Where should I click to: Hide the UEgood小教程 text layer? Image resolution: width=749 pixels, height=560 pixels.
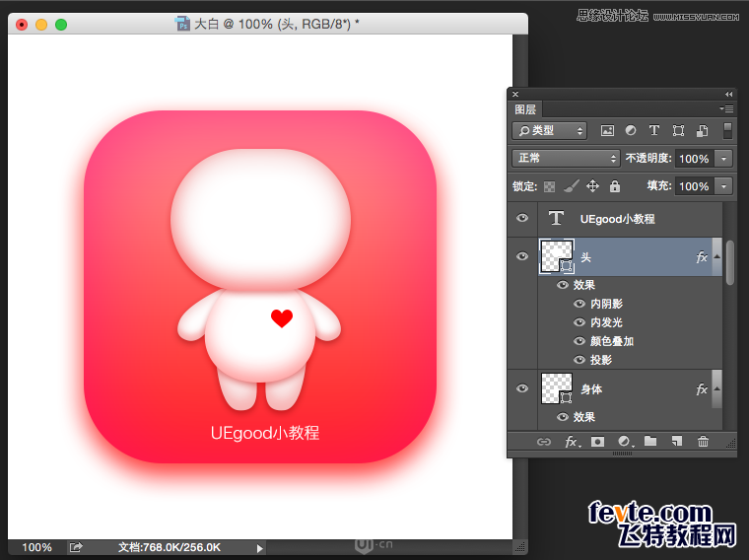click(522, 219)
